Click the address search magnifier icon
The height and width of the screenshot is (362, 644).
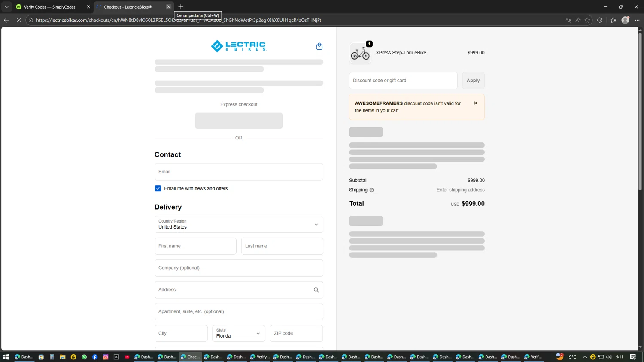[x=316, y=290]
